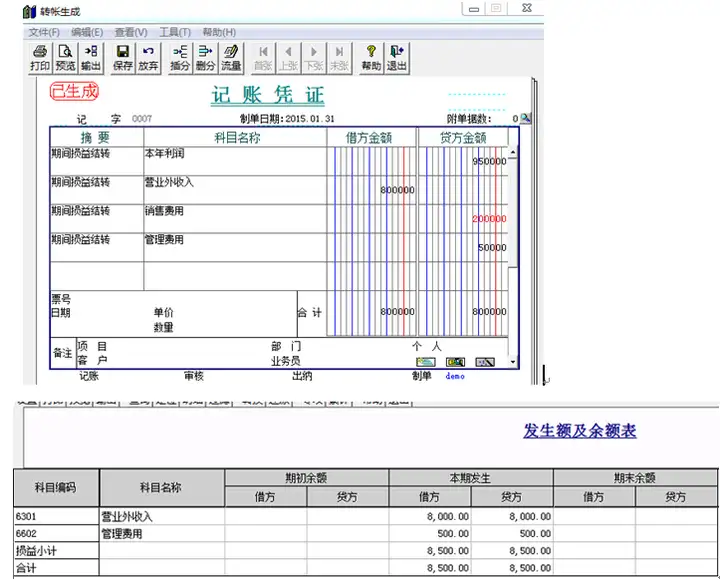Exit window with 退出 icon

[x=397, y=58]
